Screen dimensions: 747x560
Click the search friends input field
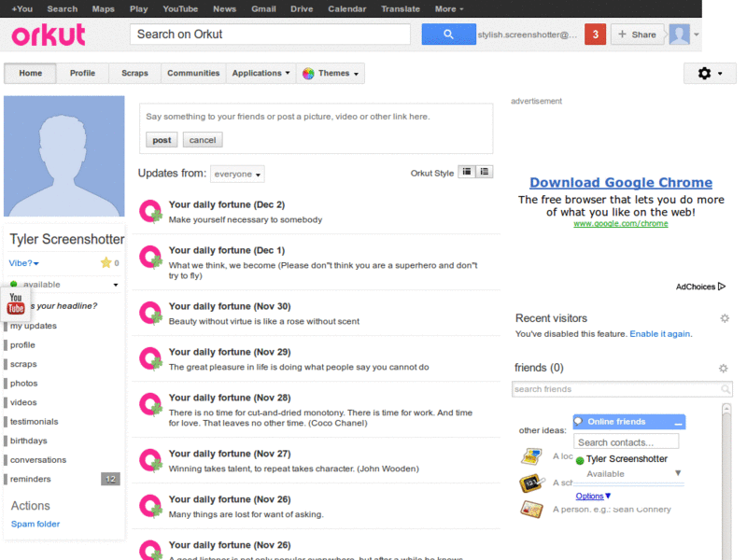[622, 389]
